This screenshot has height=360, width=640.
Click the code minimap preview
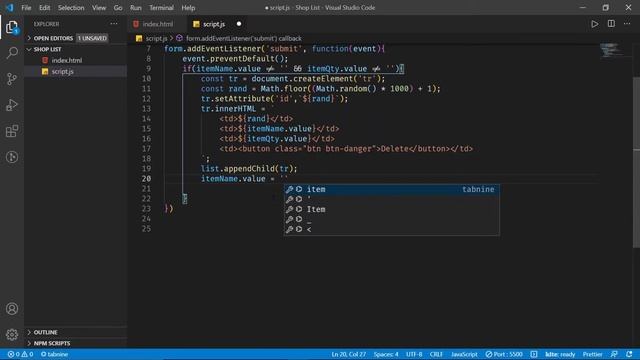[x=611, y=50]
